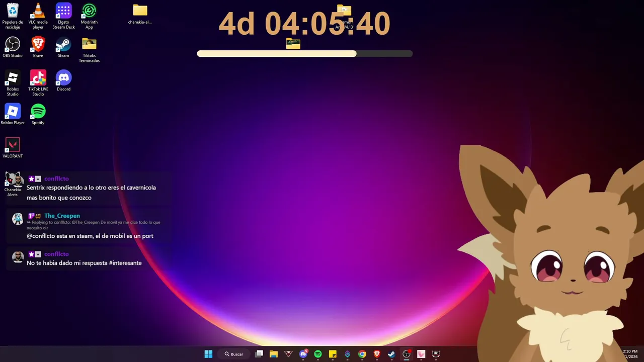Click the "Replying to confllcto" reply line

pyautogui.click(x=94, y=225)
